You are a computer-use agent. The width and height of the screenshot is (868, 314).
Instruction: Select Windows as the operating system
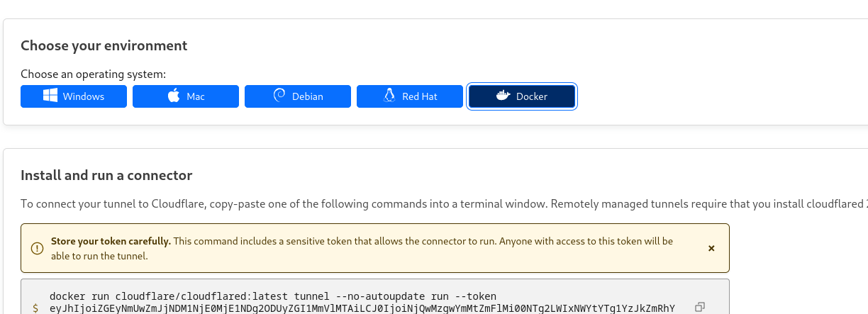click(74, 96)
